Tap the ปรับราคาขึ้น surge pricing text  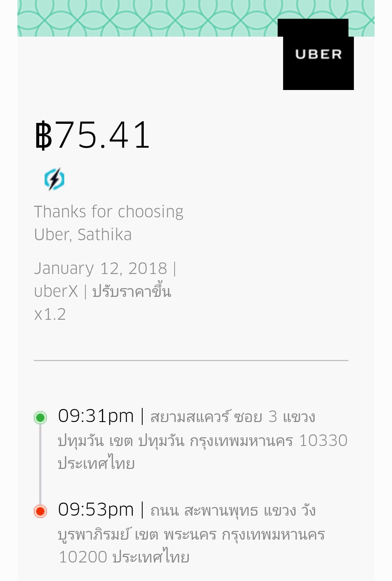click(x=131, y=291)
